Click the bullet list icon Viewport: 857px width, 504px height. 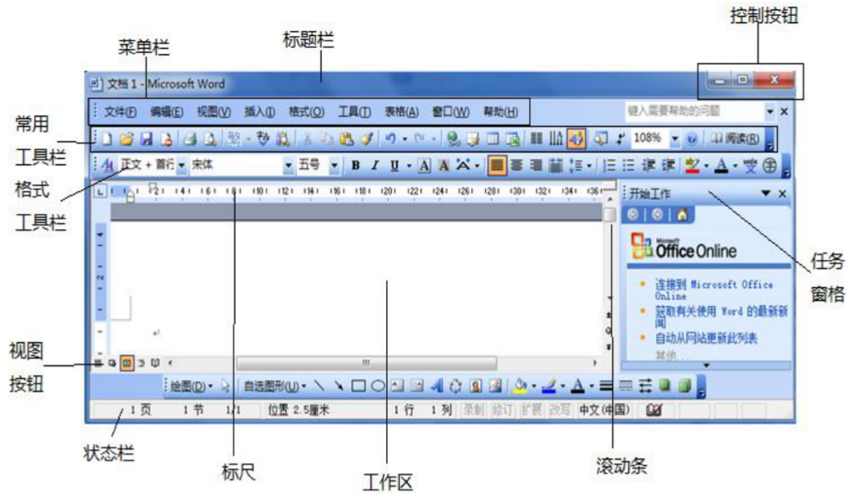click(629, 165)
